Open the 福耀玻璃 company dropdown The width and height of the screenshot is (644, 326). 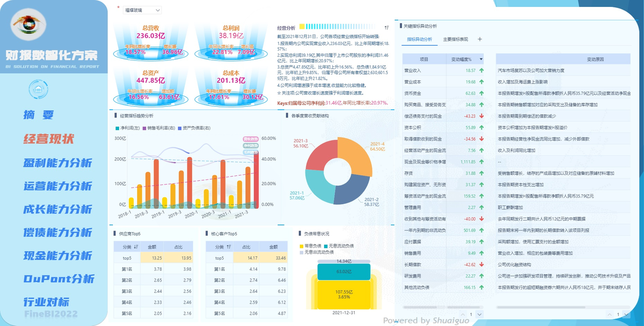(142, 10)
